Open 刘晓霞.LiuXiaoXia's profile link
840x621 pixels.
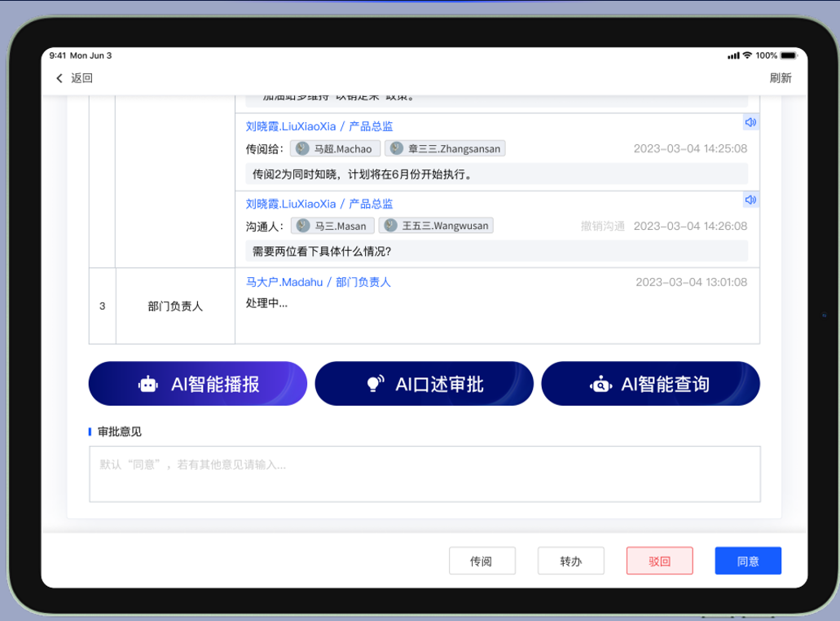coord(290,126)
